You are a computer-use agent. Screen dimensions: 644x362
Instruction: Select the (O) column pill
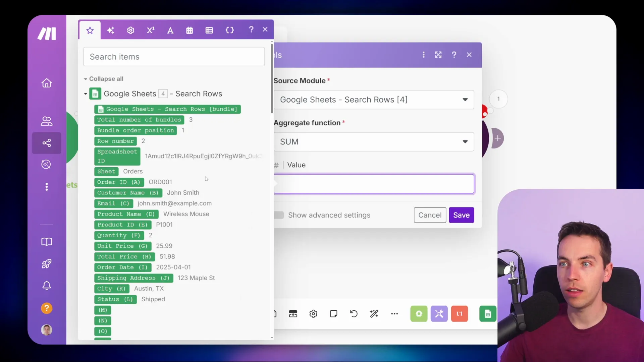(103, 331)
